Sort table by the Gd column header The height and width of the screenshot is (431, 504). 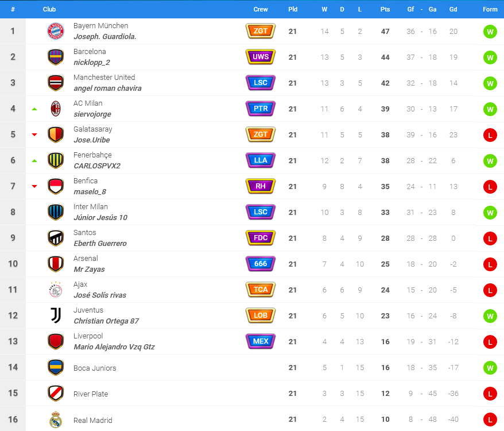pos(453,9)
